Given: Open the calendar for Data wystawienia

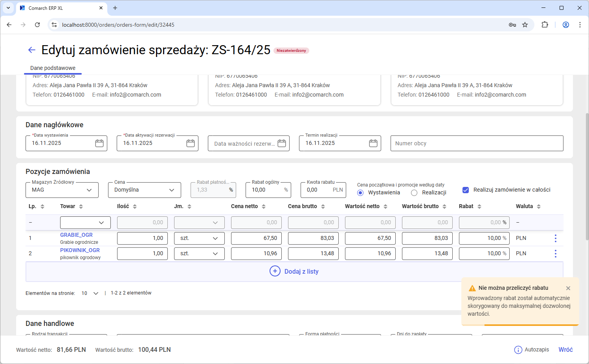Looking at the screenshot, I should tap(99, 143).
